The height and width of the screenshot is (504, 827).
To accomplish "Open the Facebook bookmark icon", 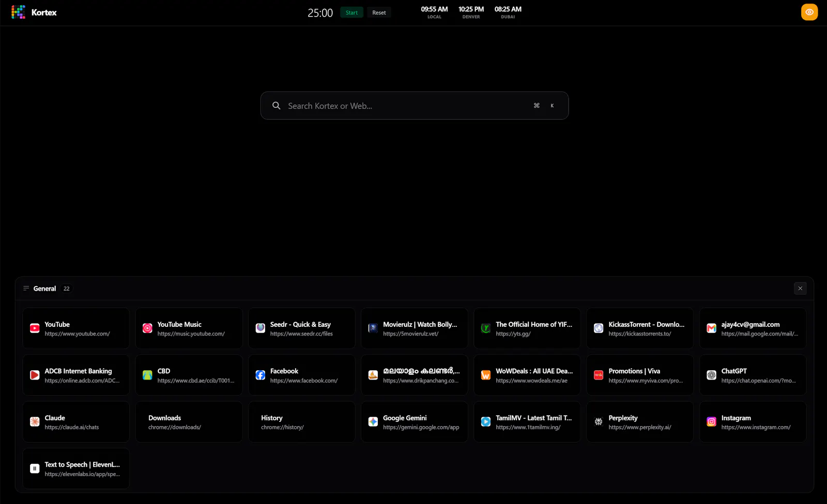I will tap(261, 375).
